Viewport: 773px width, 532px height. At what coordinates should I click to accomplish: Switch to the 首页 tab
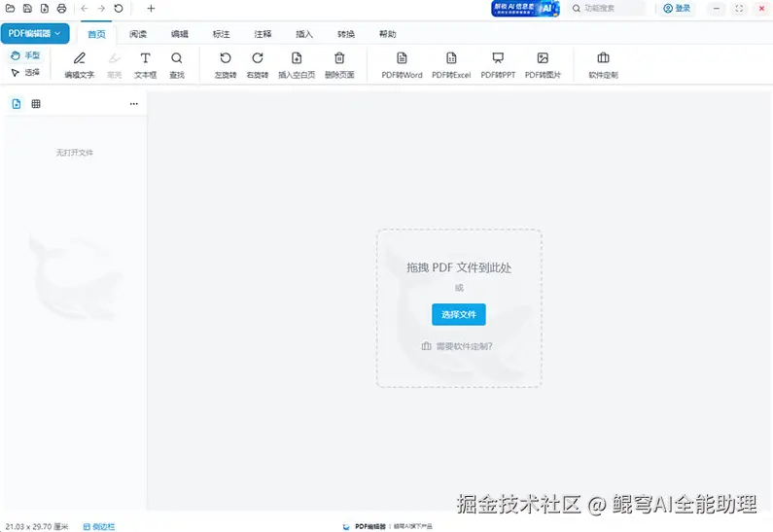point(96,34)
